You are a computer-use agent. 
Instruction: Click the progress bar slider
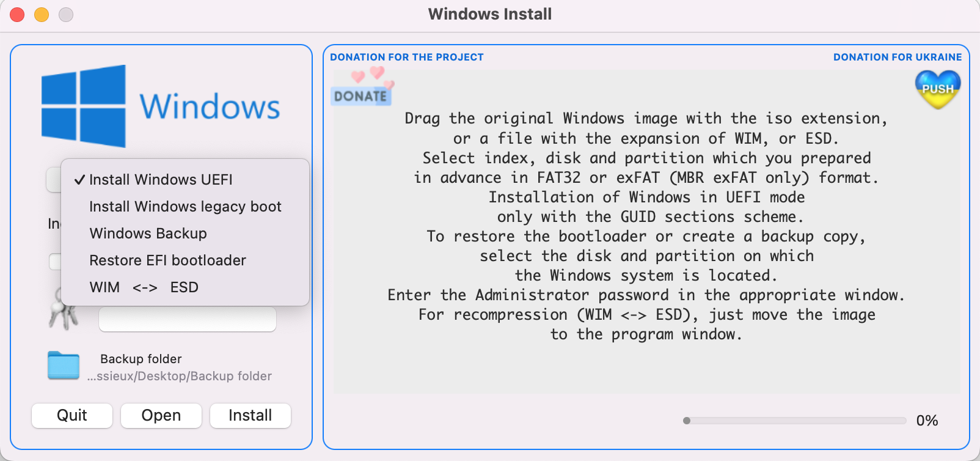794,421
